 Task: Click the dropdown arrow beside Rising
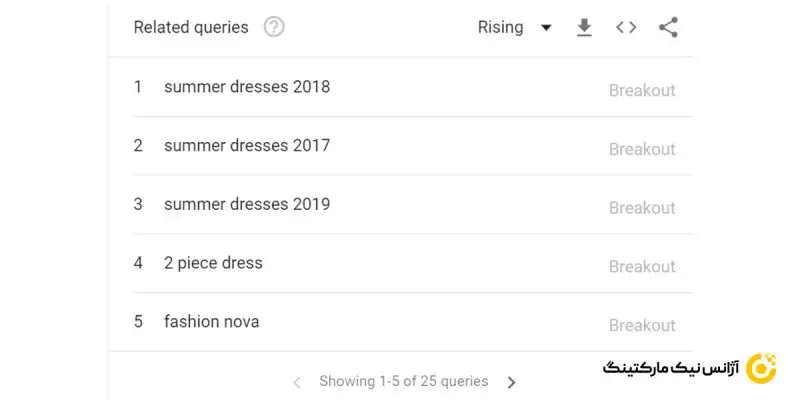tap(546, 28)
